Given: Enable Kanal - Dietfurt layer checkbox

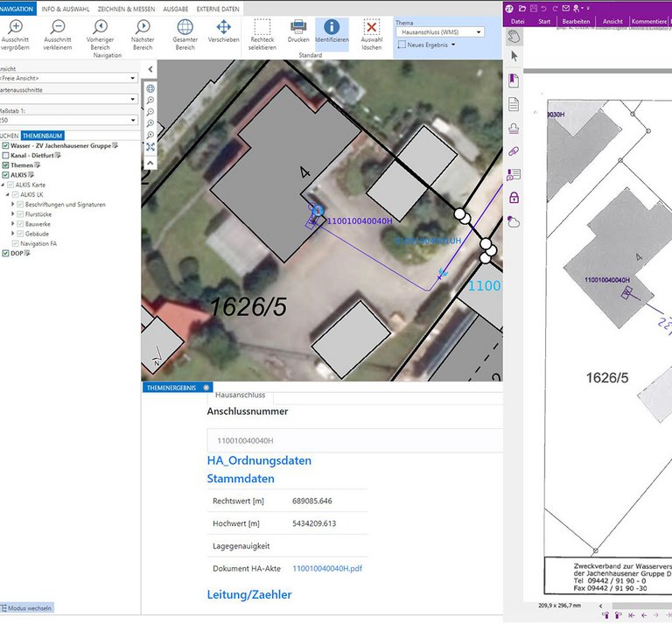Looking at the screenshot, I should pyautogui.click(x=5, y=156).
